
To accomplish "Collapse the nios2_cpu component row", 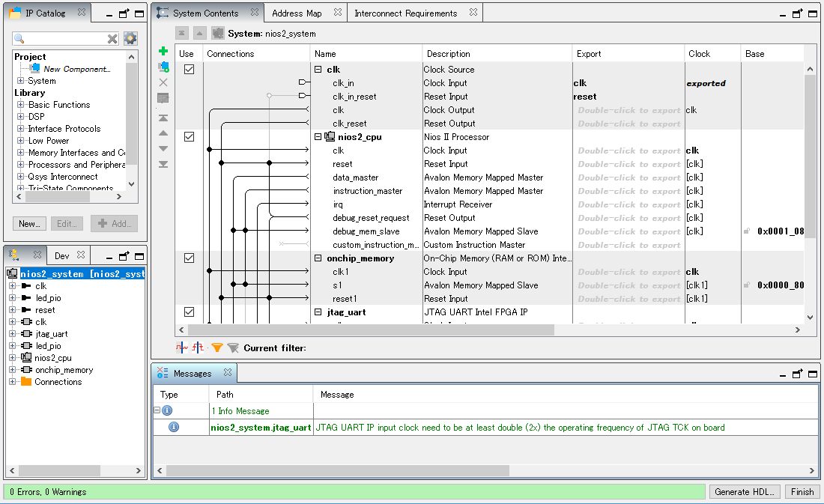I will click(318, 137).
